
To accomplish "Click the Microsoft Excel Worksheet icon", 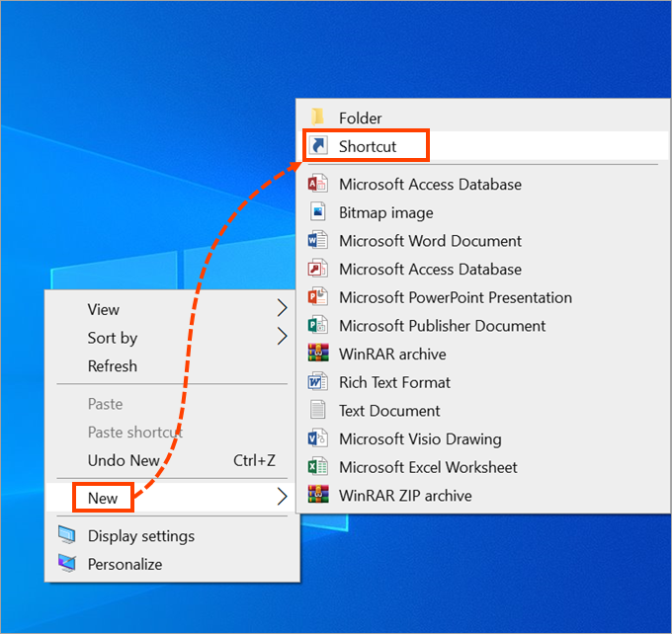I will 318,467.
